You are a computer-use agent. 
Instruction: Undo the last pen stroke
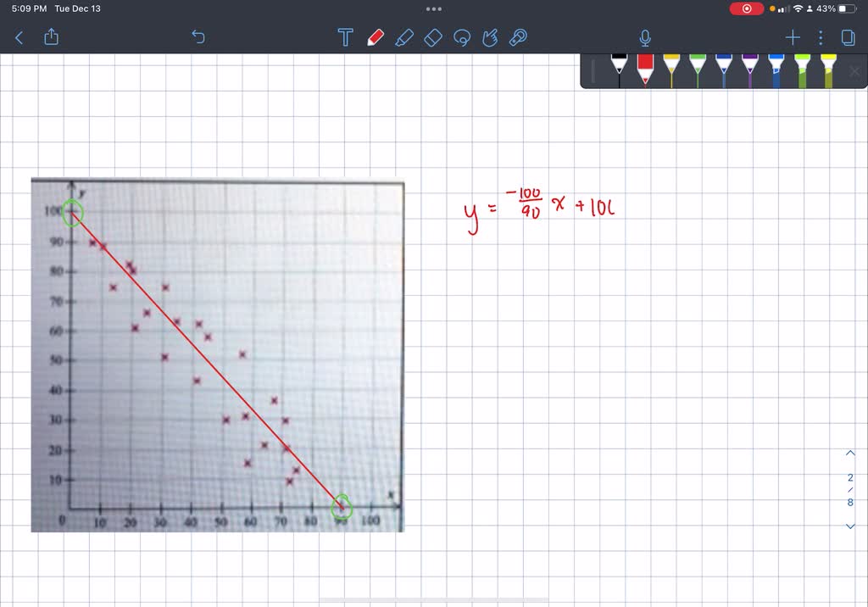(x=198, y=37)
